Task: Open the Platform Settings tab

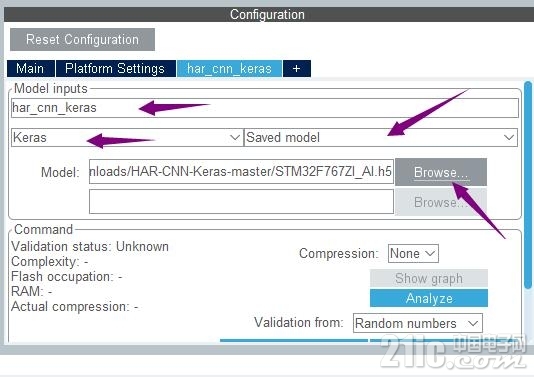Action: click(115, 68)
